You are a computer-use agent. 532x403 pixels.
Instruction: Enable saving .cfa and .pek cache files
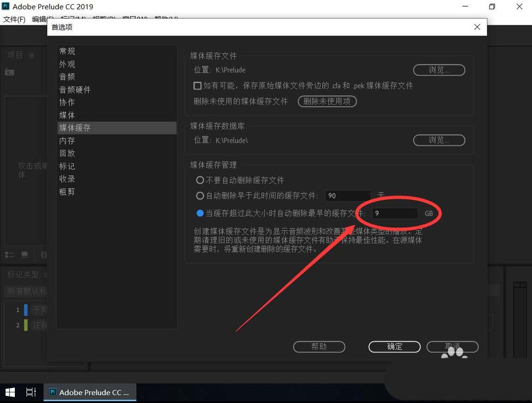point(197,86)
